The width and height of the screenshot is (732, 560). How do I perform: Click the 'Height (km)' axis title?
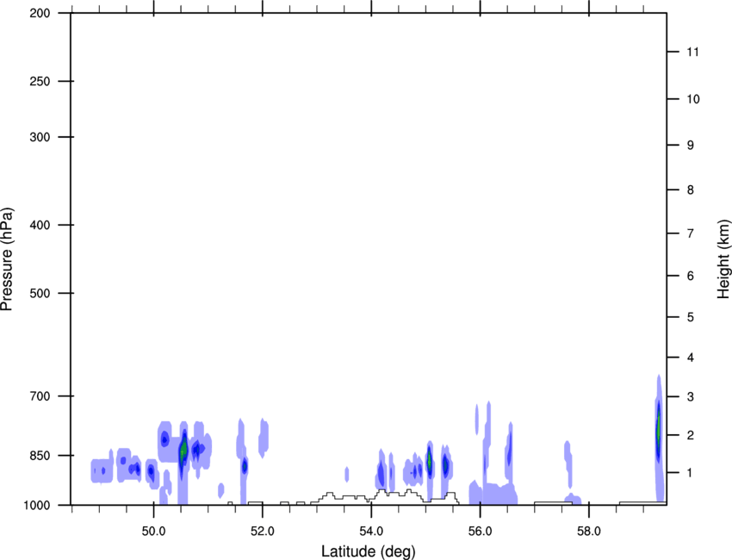(723, 259)
